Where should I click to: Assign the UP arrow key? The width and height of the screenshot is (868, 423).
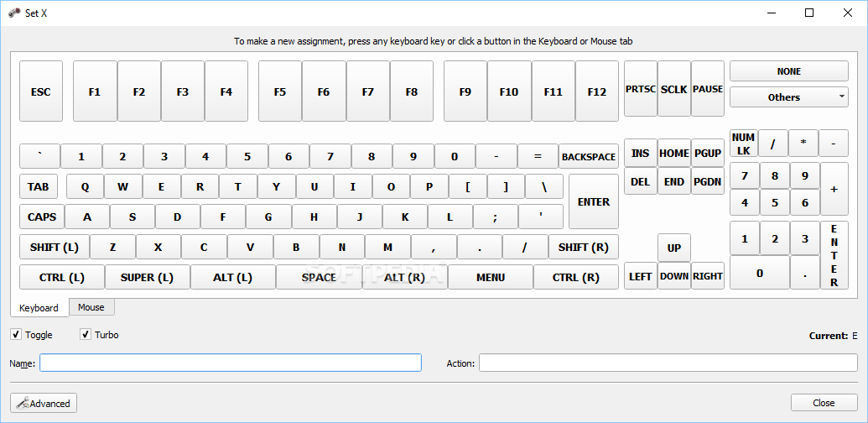(x=674, y=248)
